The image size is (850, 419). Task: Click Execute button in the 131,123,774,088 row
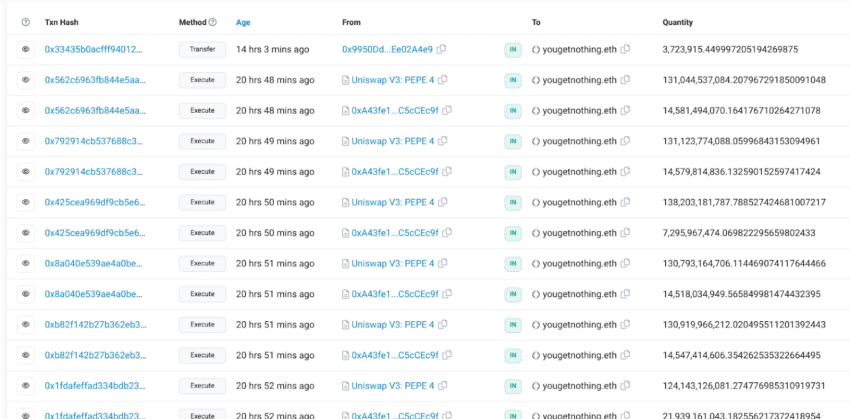(x=202, y=141)
